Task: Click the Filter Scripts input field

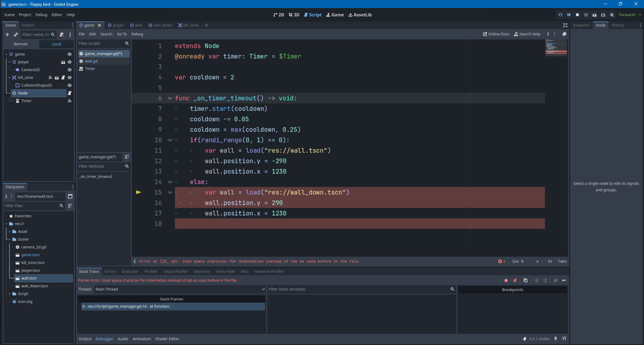Action: [x=100, y=44]
